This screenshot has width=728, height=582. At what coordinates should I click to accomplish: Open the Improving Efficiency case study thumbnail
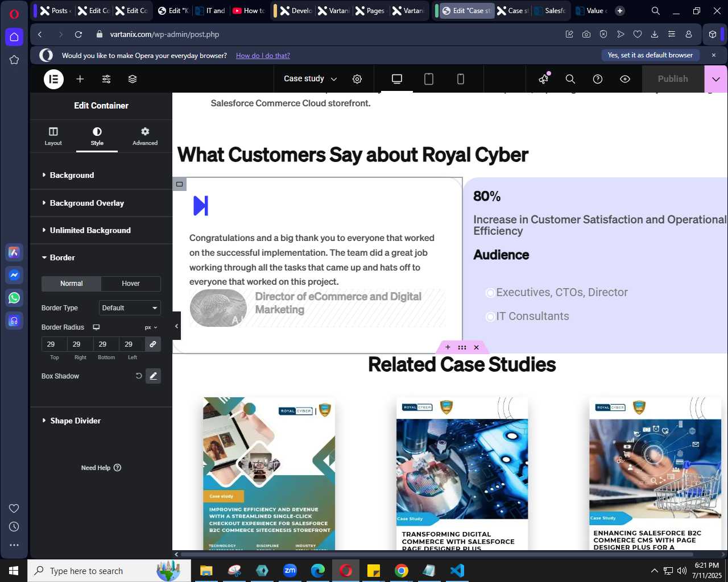[269, 473]
